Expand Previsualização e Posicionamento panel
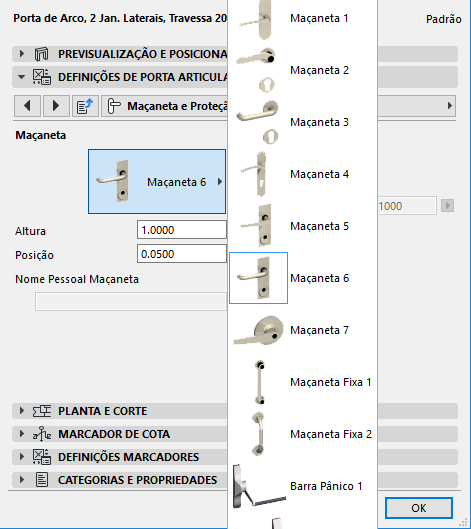 tap(22, 54)
